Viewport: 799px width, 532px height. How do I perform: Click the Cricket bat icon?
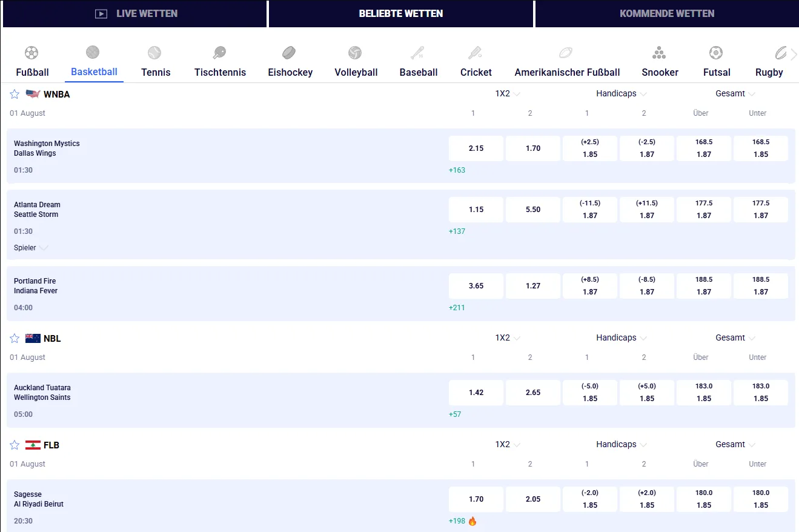tap(475, 53)
